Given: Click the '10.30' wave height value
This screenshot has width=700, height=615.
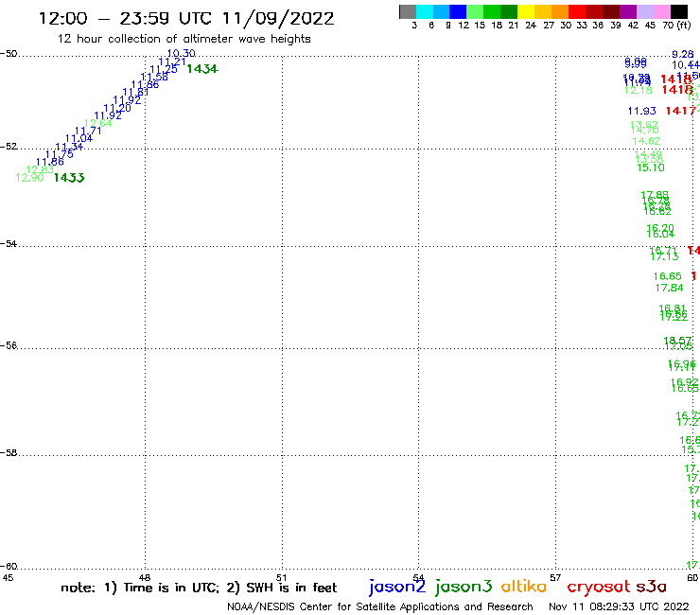Looking at the screenshot, I should click(181, 54).
